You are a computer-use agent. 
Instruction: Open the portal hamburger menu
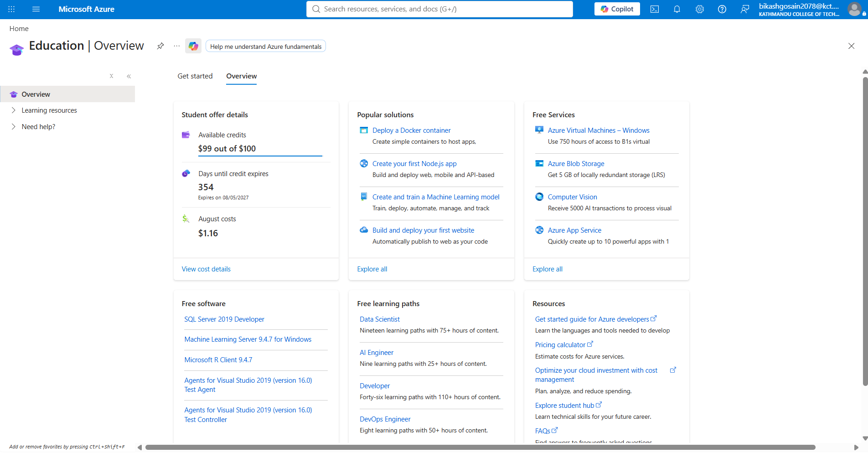coord(36,9)
